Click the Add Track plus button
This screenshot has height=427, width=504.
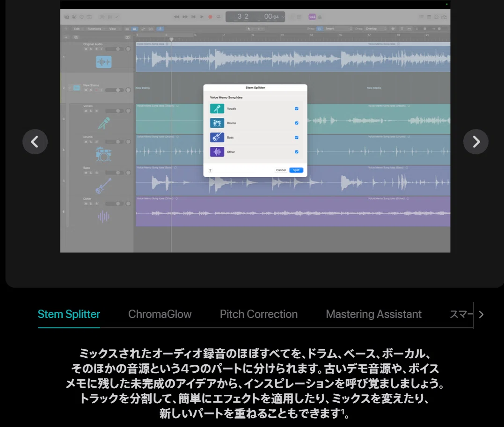click(x=66, y=37)
